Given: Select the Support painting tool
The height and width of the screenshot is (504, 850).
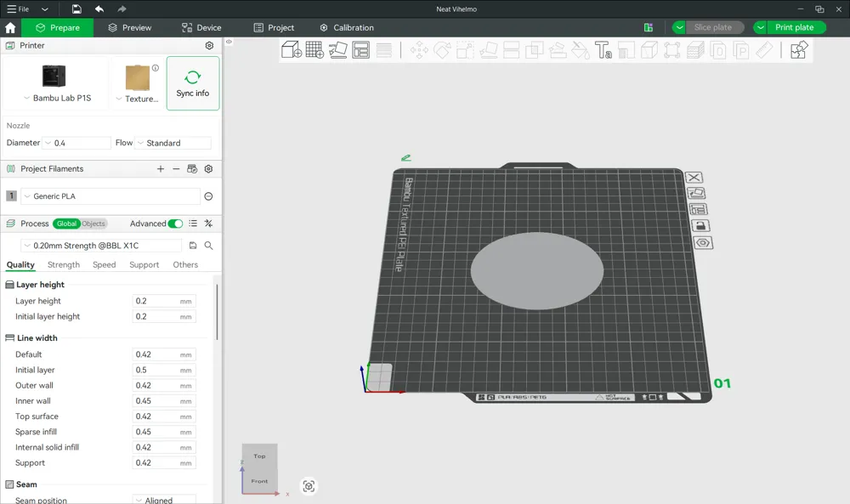Looking at the screenshot, I should tap(558, 50).
